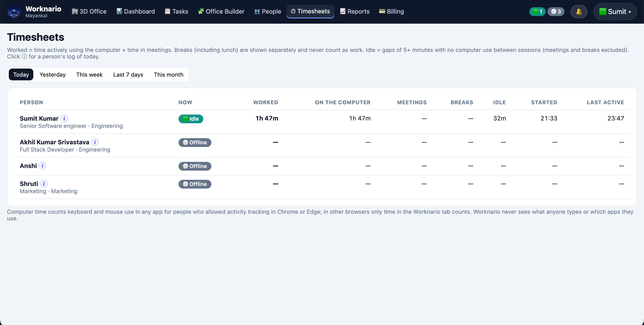Open the 3D Office page
The height and width of the screenshot is (325, 644).
pyautogui.click(x=89, y=12)
